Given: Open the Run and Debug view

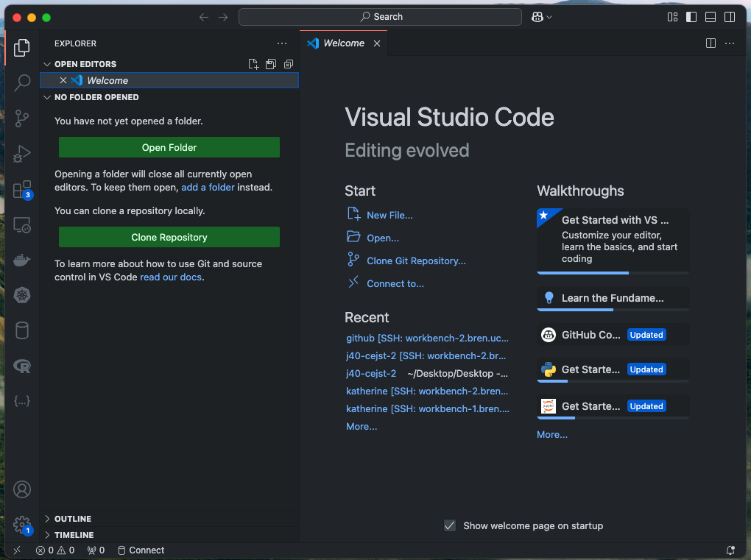Looking at the screenshot, I should click(21, 154).
